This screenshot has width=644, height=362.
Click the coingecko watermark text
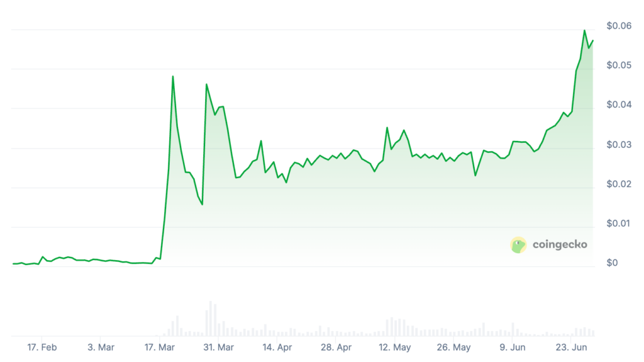(560, 245)
